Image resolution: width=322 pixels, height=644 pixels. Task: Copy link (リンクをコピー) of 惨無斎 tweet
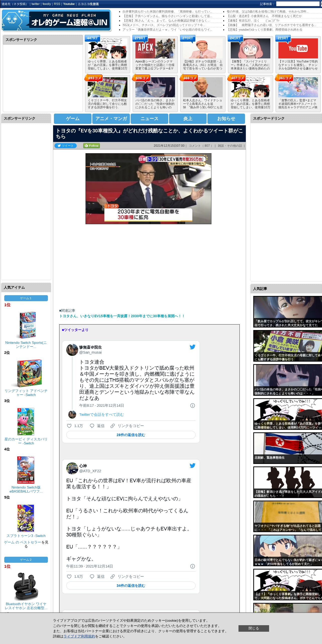[127, 426]
